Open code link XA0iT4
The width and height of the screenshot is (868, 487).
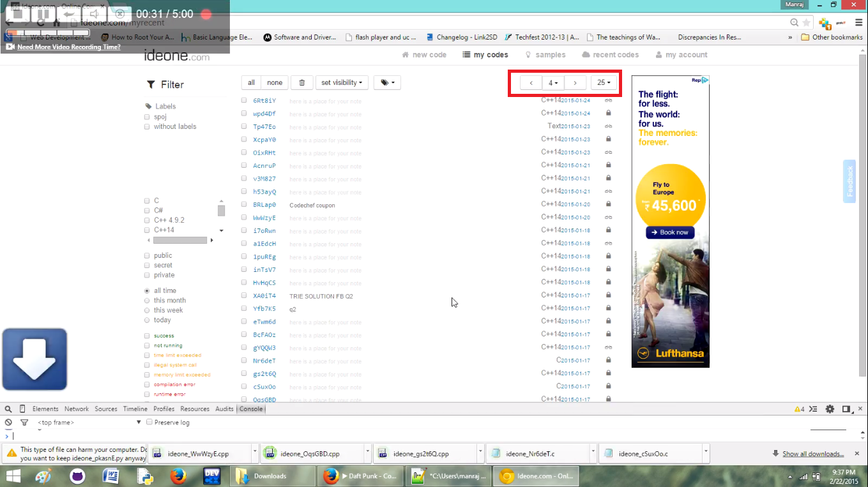click(x=264, y=296)
